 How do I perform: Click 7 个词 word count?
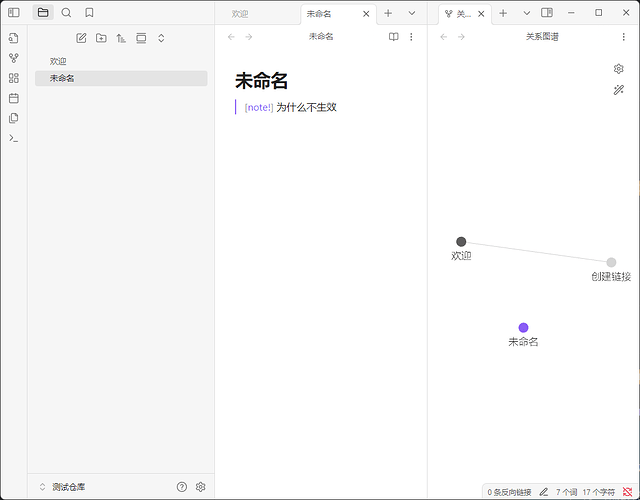pos(566,492)
